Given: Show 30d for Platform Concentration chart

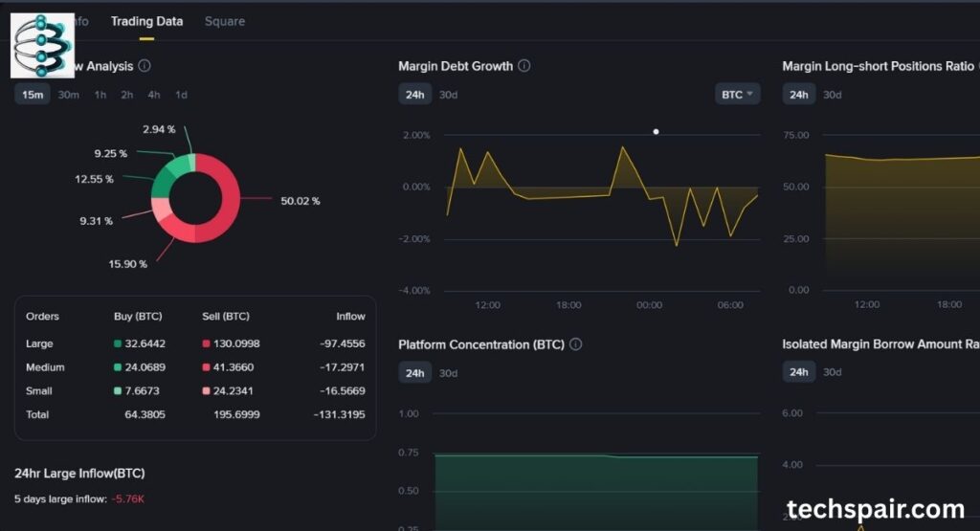Looking at the screenshot, I should (448, 372).
